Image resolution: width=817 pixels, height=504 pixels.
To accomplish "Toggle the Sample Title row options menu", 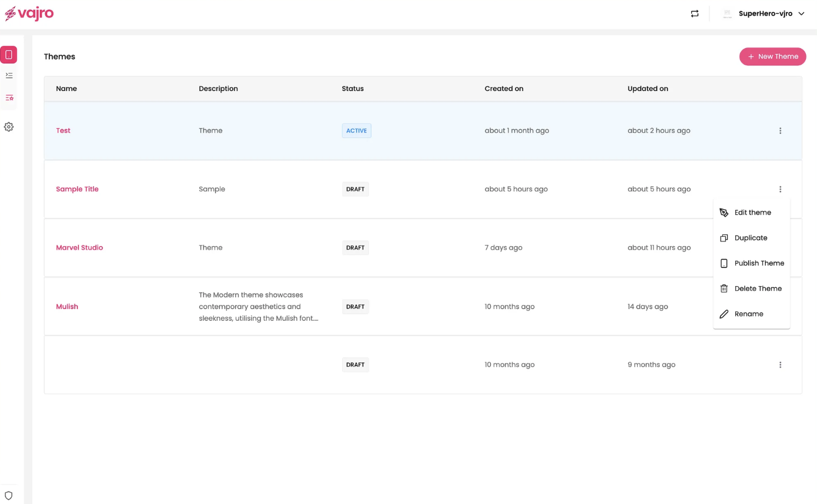I will tap(780, 189).
